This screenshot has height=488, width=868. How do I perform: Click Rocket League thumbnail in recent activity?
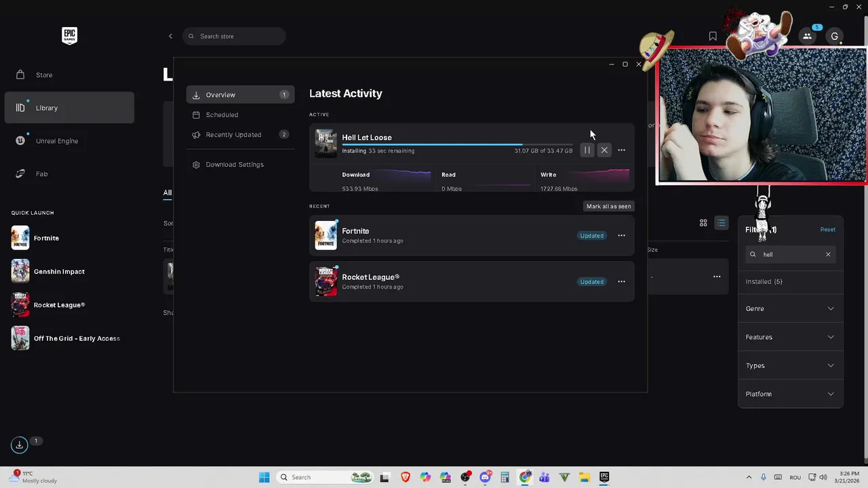click(x=325, y=281)
